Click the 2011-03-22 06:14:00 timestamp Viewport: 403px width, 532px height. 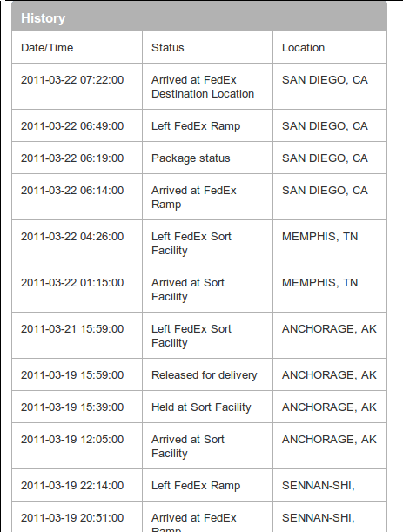pyautogui.click(x=72, y=191)
